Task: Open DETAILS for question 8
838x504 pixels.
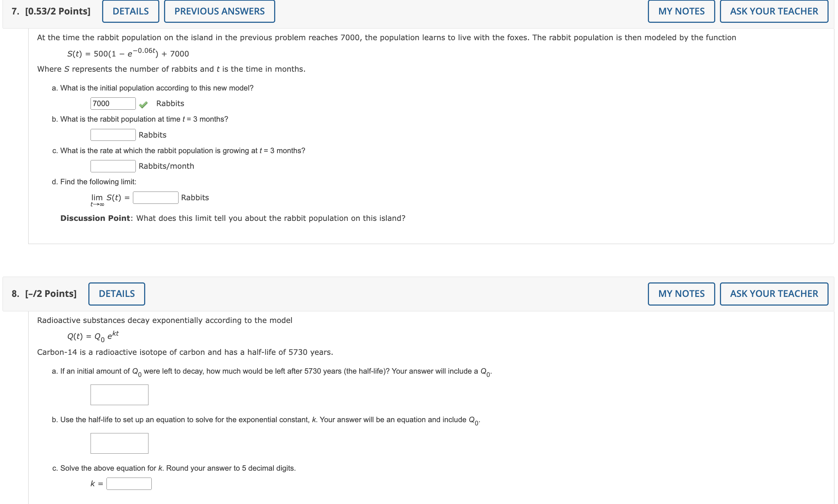Action: tap(116, 294)
